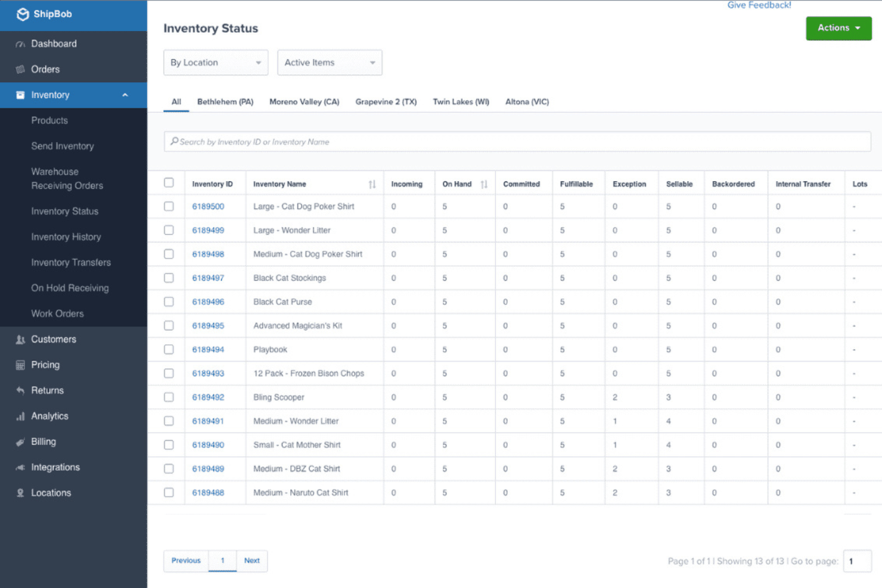
Task: Switch to the Twin Lakes (WI) tab
Action: coord(461,102)
